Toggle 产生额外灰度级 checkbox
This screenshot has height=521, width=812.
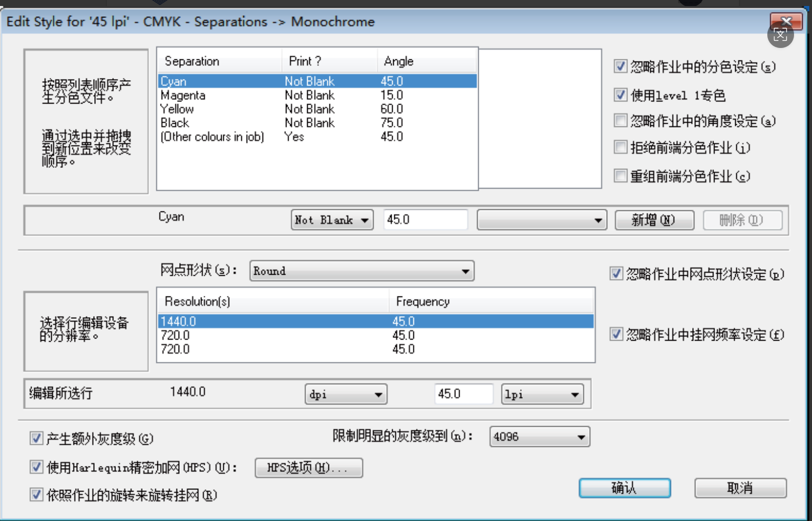pyautogui.click(x=36, y=438)
